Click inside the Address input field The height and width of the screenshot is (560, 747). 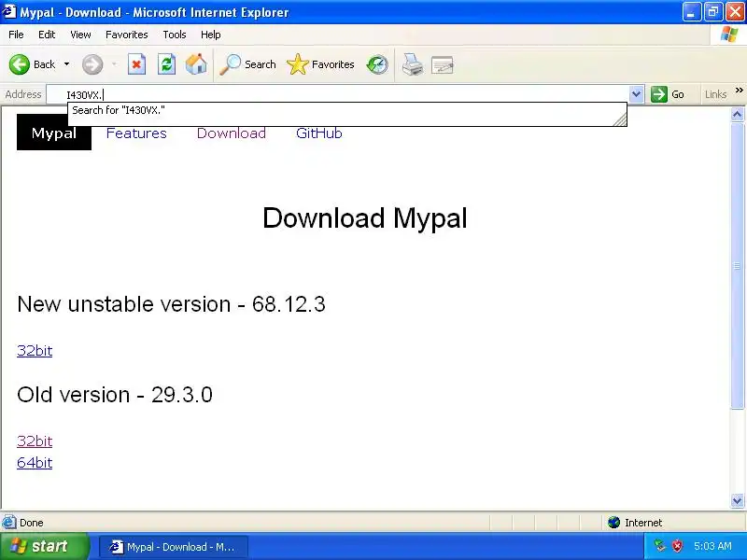[x=338, y=94]
